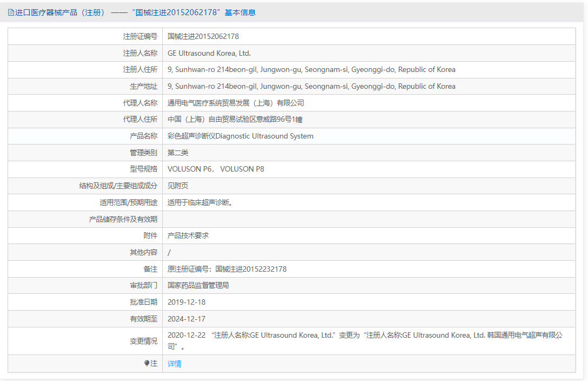Click agent address 中国（上海）自由贸易试验区意威路96号1幢

pos(235,119)
